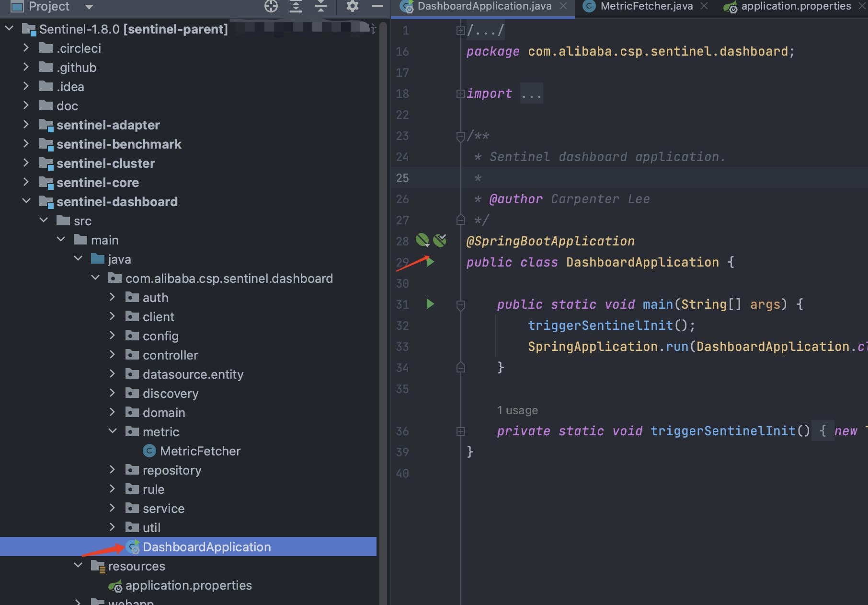868x605 pixels.
Task: Click the Expand All toolbar icon
Action: click(296, 6)
